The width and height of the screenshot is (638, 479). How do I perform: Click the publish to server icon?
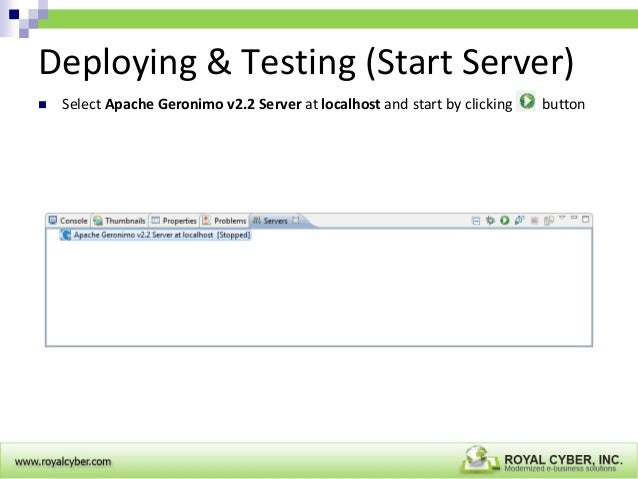click(x=549, y=221)
